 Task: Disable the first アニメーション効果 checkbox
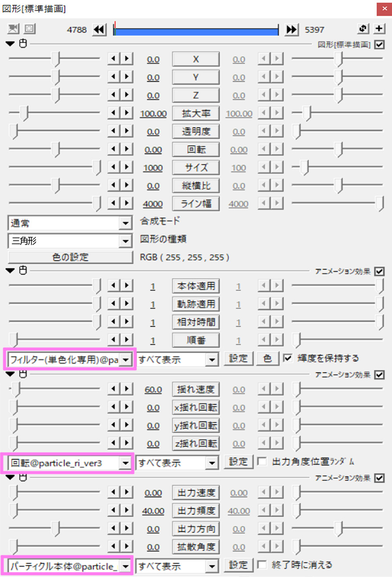tap(380, 271)
